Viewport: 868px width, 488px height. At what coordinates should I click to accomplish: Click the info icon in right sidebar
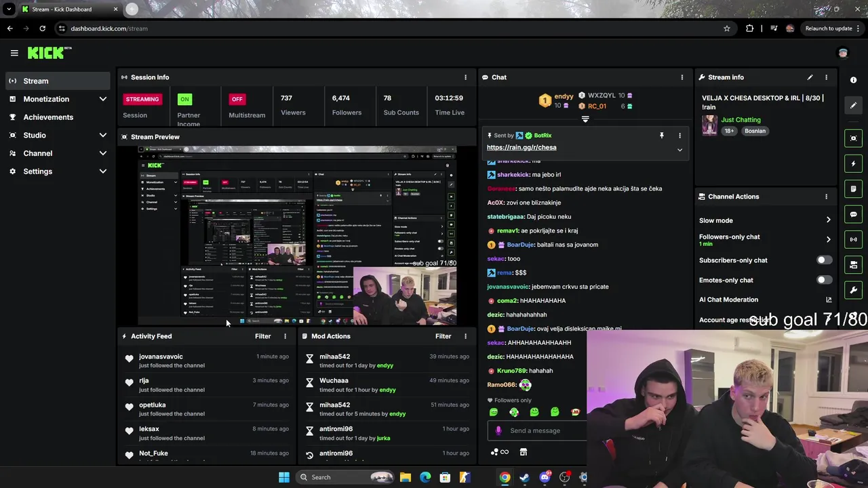point(854,80)
